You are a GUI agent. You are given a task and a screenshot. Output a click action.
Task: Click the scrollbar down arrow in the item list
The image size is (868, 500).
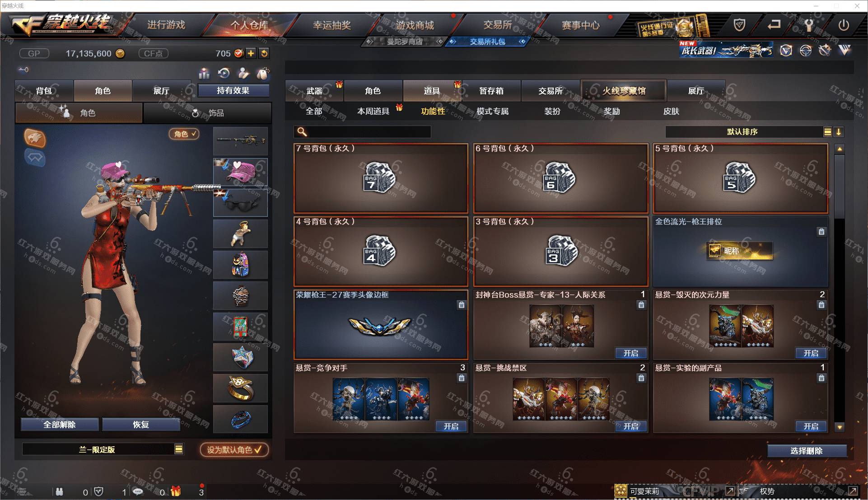840,427
